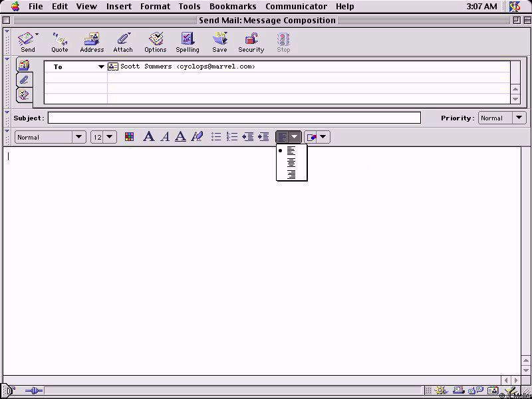Open the Help menu

345,7
